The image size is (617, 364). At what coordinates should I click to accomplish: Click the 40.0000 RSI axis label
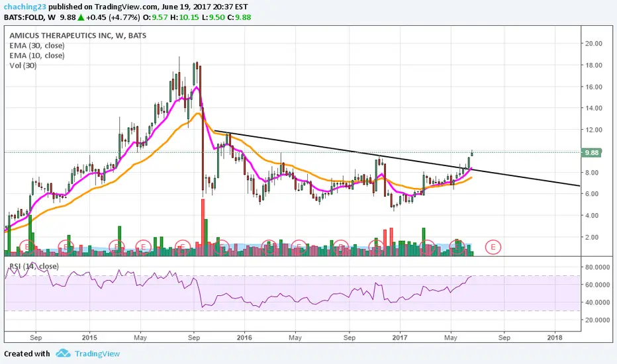coord(597,302)
